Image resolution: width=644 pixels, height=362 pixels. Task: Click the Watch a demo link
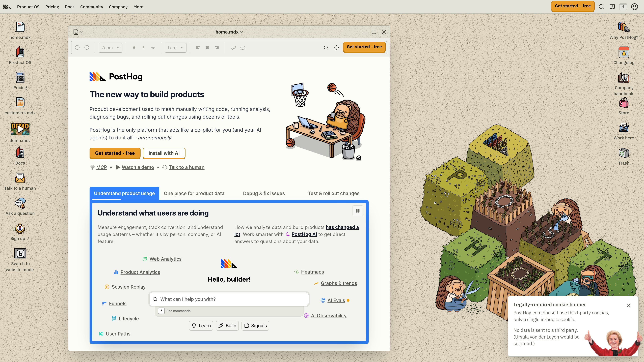tap(138, 167)
